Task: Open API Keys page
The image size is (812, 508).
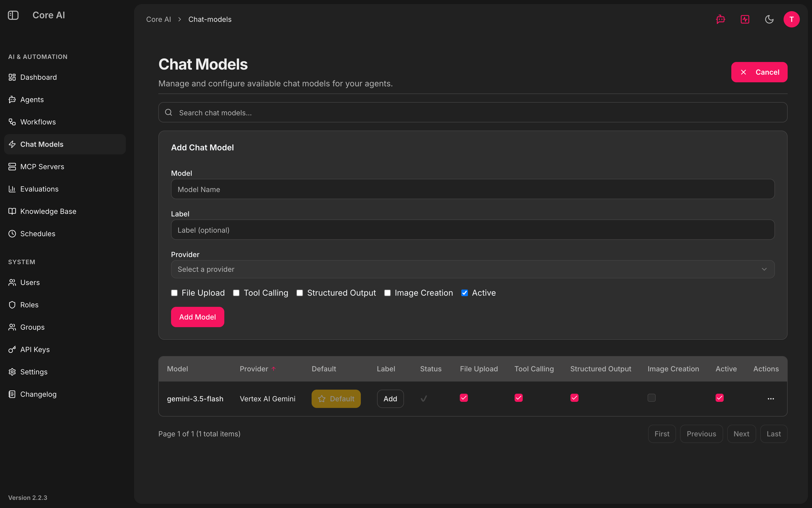Action: (x=65, y=350)
